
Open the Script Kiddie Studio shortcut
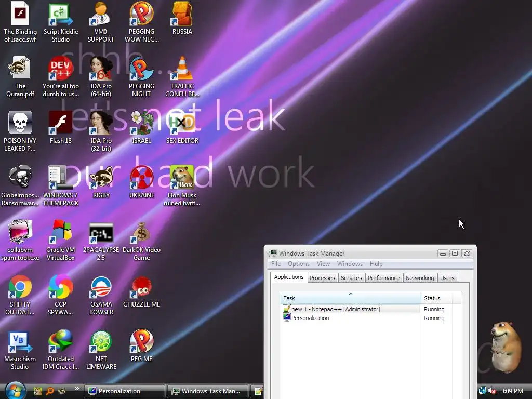pos(60,22)
